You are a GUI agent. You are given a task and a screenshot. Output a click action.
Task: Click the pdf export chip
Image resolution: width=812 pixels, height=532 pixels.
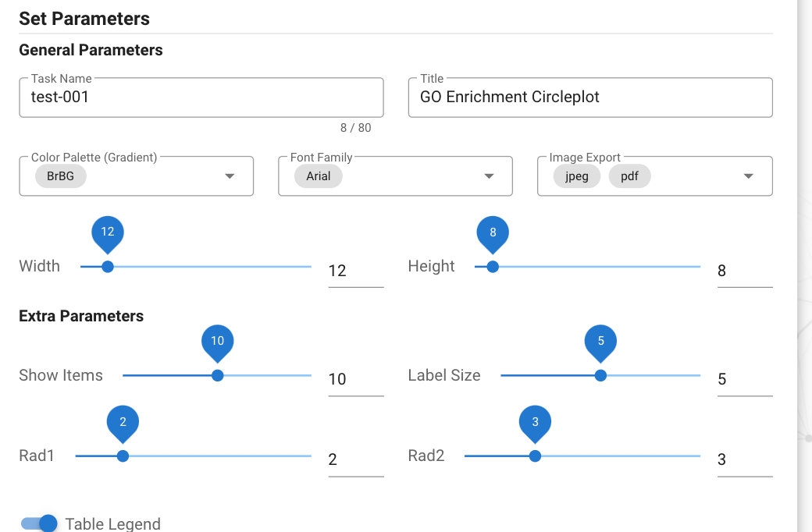629,176
